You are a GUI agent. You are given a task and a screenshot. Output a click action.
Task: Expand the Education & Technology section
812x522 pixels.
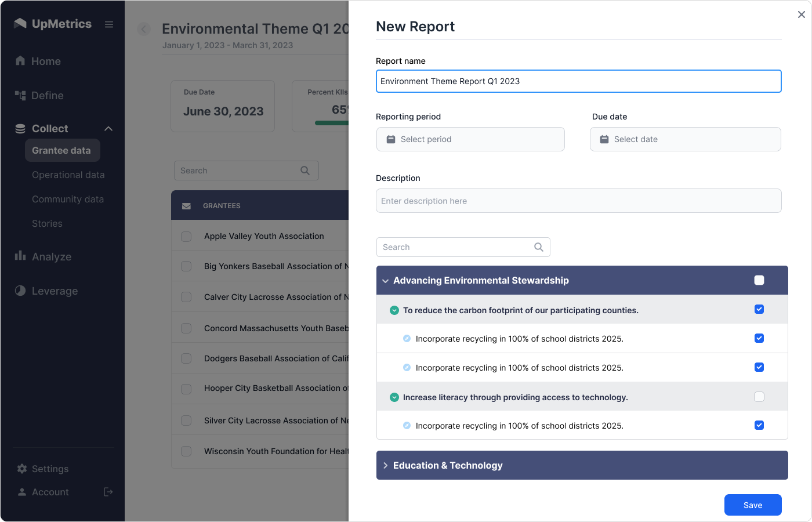click(386, 466)
